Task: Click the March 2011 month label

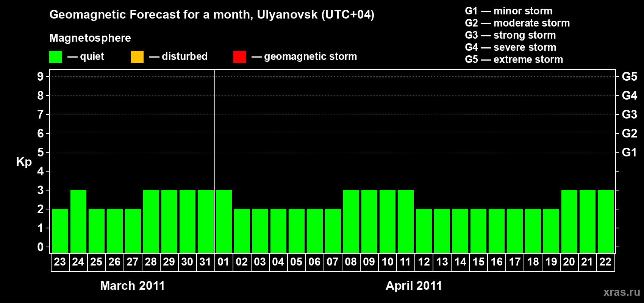Action: click(x=133, y=286)
